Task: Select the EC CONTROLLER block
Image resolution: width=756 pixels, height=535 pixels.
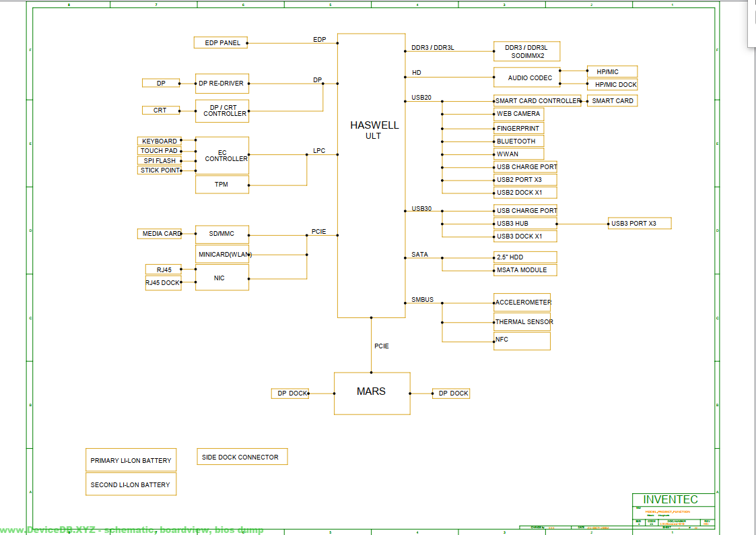Action: [x=221, y=156]
